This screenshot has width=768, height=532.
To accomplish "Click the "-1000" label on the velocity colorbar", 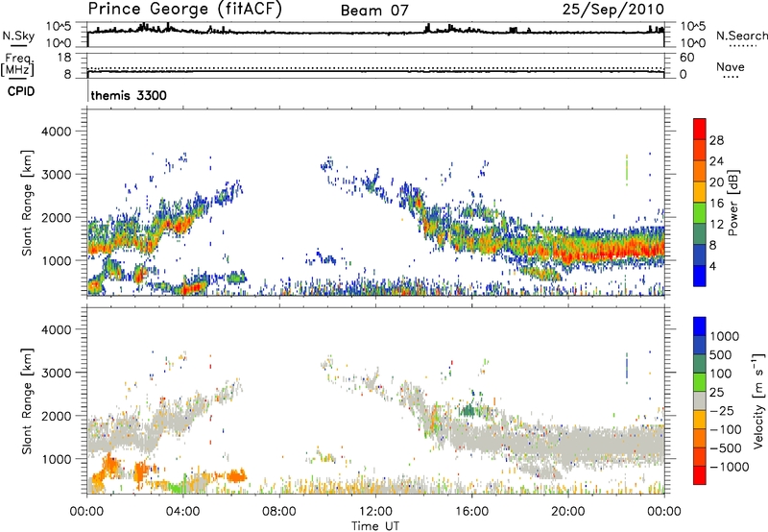I will (729, 467).
